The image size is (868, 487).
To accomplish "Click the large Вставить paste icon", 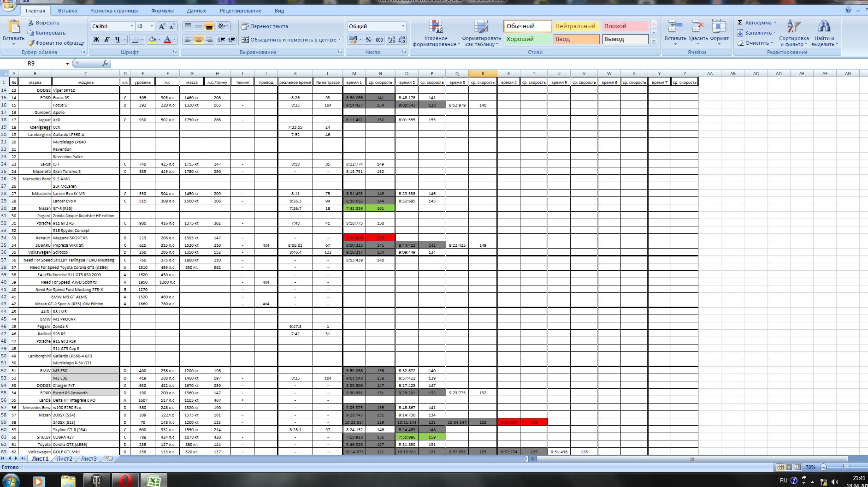I will (13, 27).
